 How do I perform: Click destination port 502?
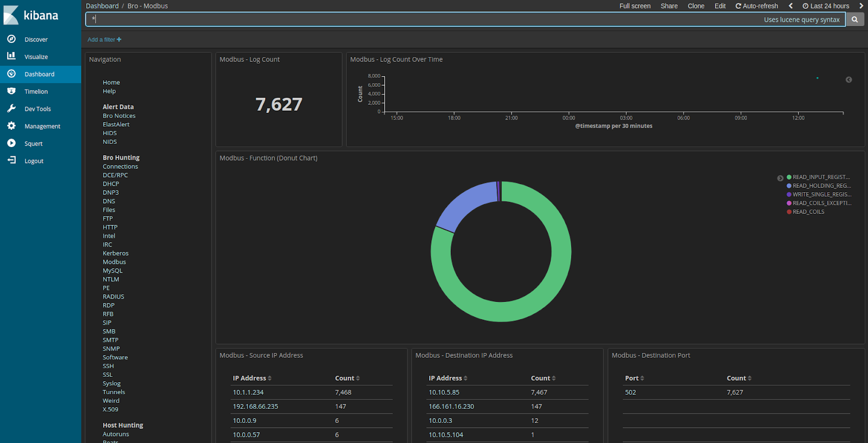[630, 393]
